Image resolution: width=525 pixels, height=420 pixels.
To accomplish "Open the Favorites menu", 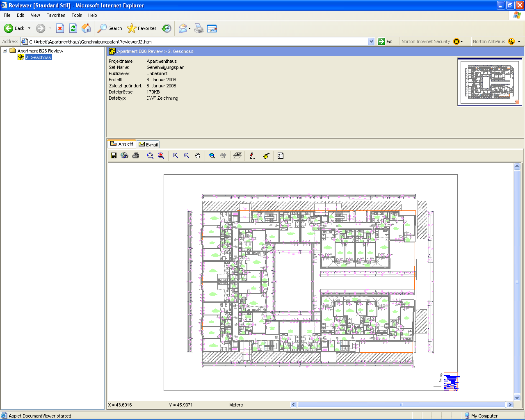I will click(x=55, y=15).
